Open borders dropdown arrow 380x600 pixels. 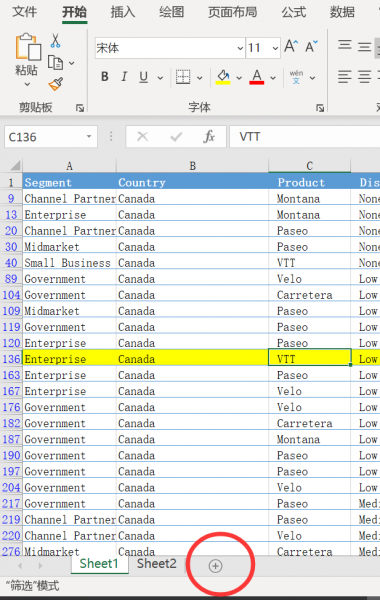click(199, 78)
